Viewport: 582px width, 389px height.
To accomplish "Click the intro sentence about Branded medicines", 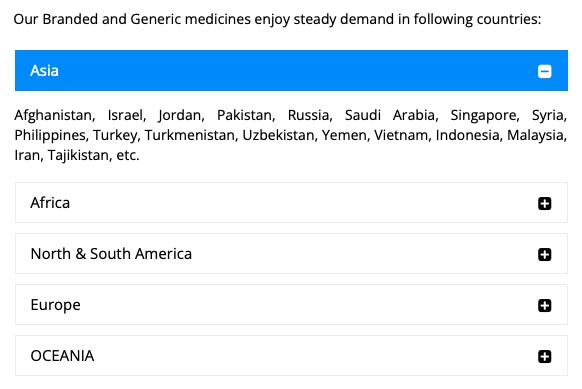I will 277,19.
